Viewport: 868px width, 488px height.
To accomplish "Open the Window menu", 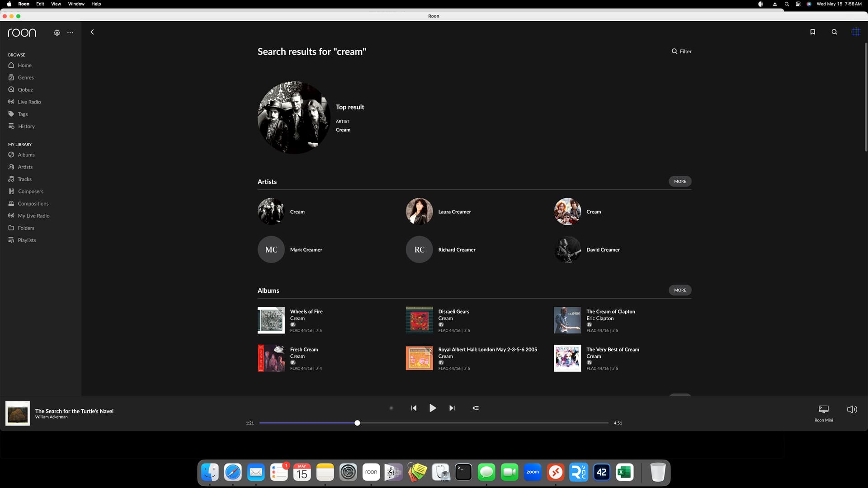I will point(76,4).
